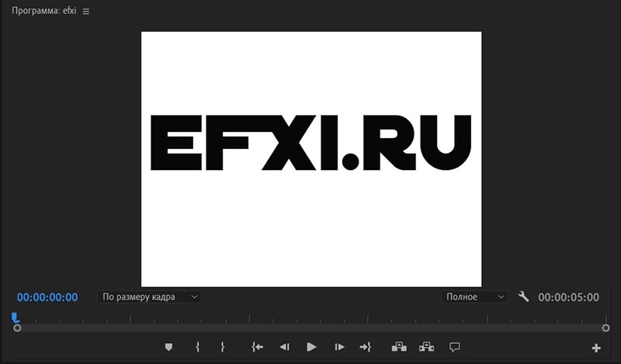
Task: Step forward one frame
Action: (x=339, y=348)
